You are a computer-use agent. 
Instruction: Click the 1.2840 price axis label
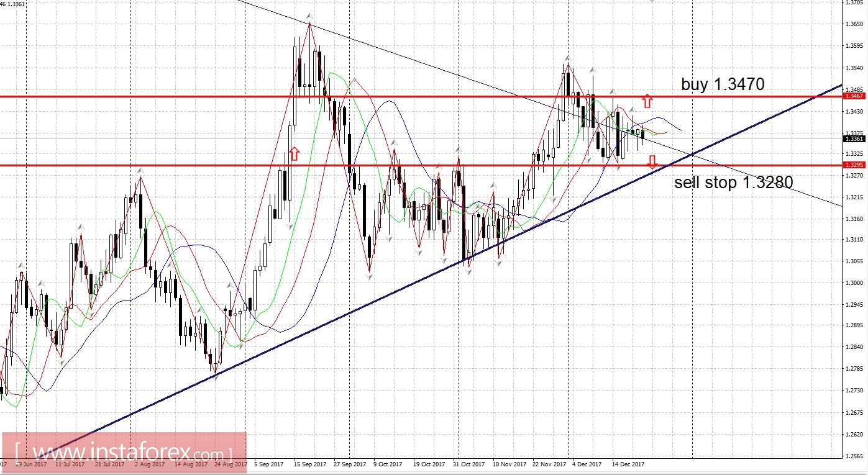click(x=855, y=347)
